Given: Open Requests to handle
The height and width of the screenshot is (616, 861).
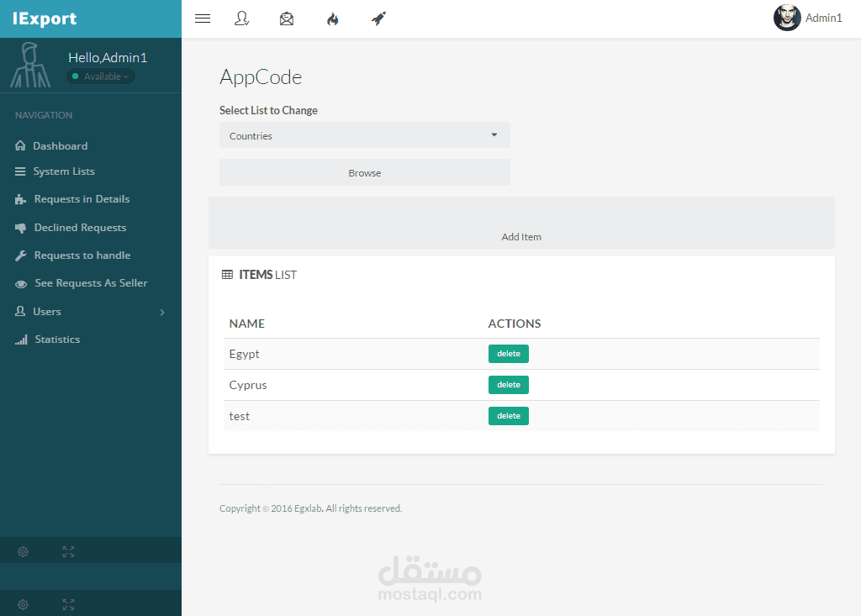Looking at the screenshot, I should point(82,255).
